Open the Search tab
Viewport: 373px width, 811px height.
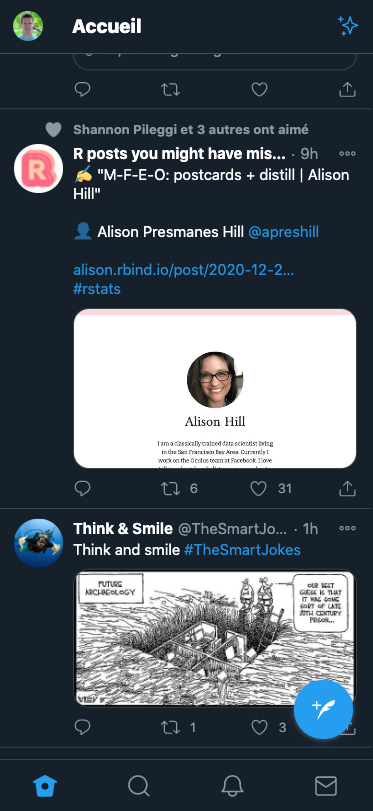pyautogui.click(x=139, y=786)
